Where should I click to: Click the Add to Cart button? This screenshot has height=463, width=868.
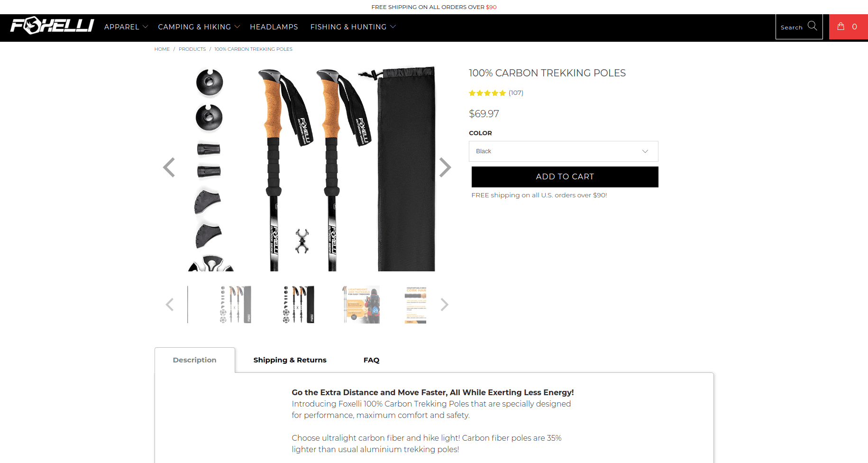click(565, 177)
